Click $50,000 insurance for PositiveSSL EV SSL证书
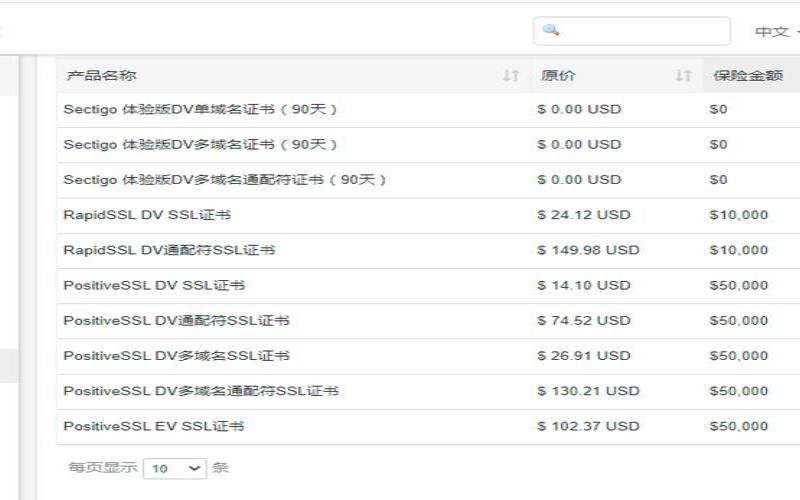The width and height of the screenshot is (800, 500). [x=739, y=426]
